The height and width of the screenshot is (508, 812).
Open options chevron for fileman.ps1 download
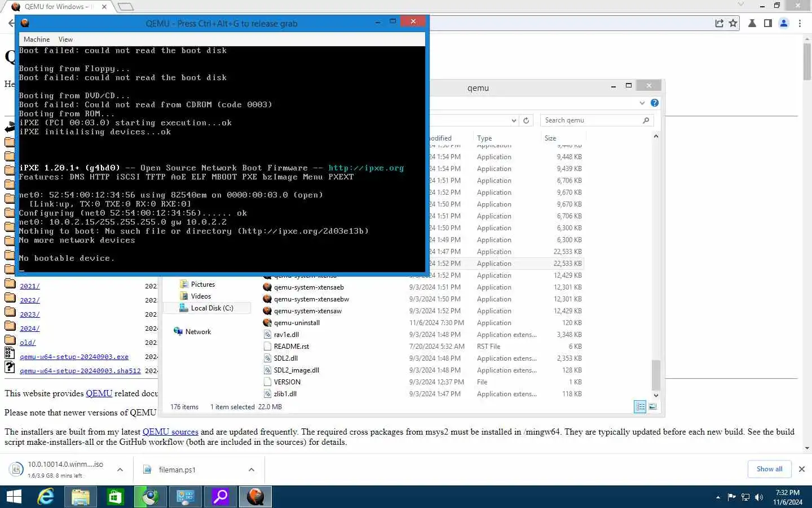(x=251, y=470)
